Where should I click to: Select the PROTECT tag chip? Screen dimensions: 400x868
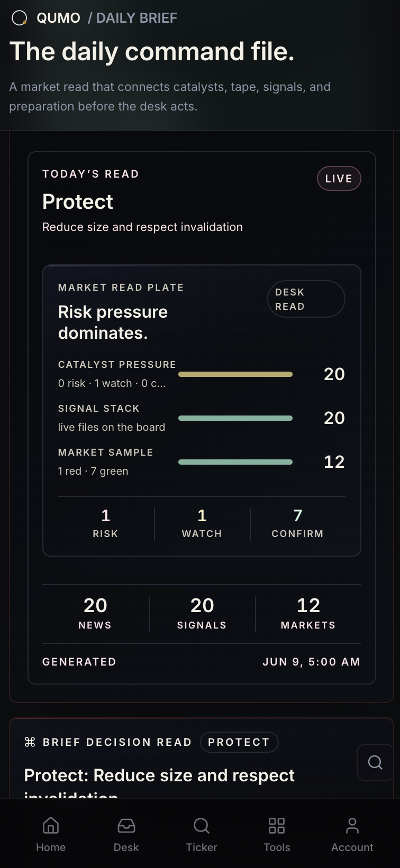pyautogui.click(x=239, y=742)
